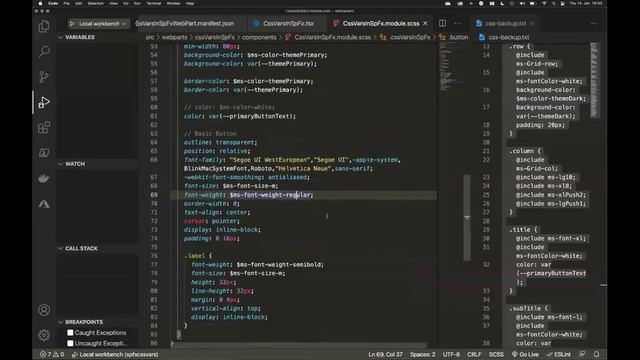Click ESLint in the status bar
Viewport: 640px width, 360px height.
coord(559,354)
